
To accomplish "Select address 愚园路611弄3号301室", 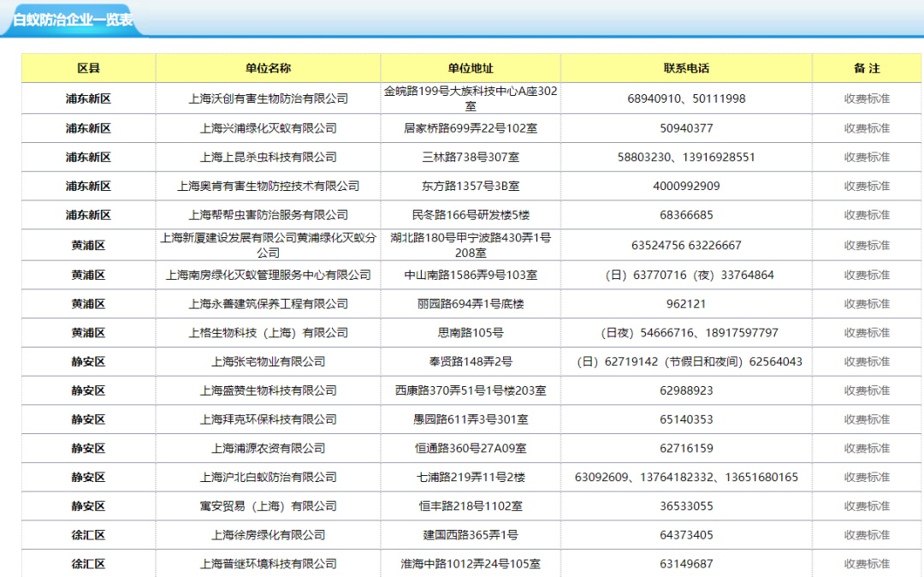I will pos(471,419).
